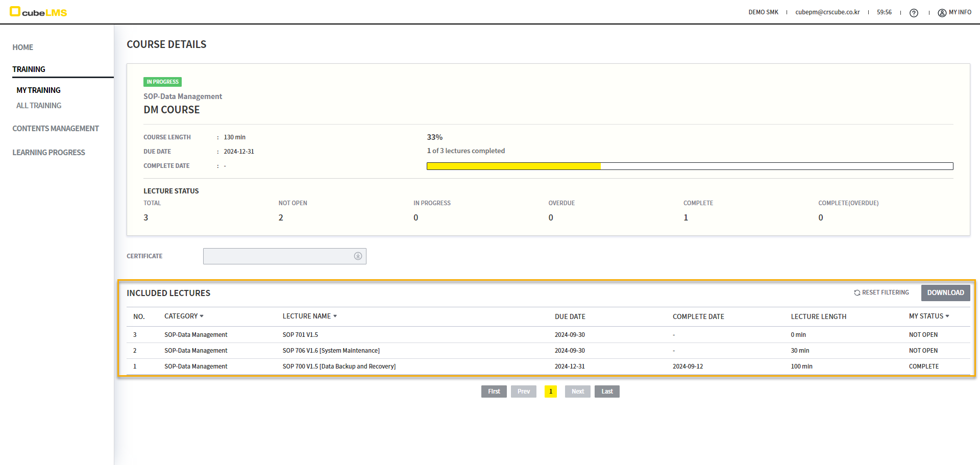Click the certificate download icon

pyautogui.click(x=358, y=256)
